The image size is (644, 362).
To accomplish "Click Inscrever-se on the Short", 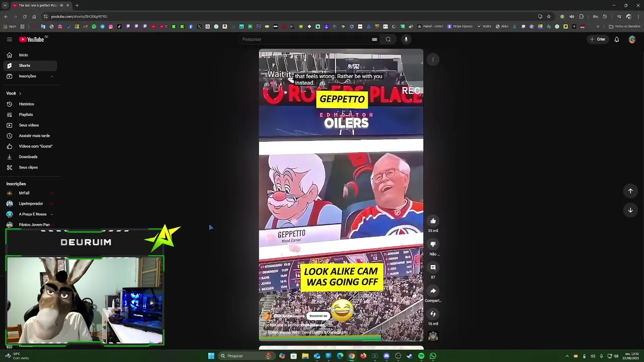I will point(318,316).
